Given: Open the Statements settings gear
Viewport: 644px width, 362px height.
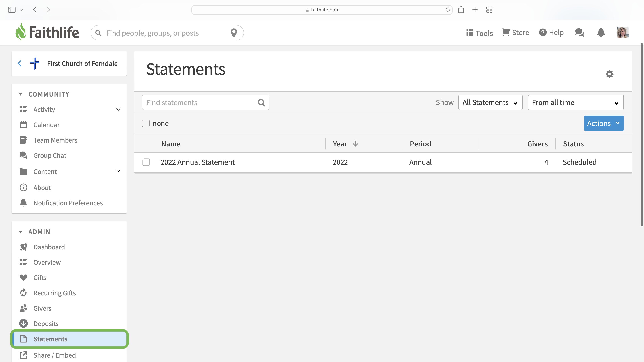Looking at the screenshot, I should (609, 74).
